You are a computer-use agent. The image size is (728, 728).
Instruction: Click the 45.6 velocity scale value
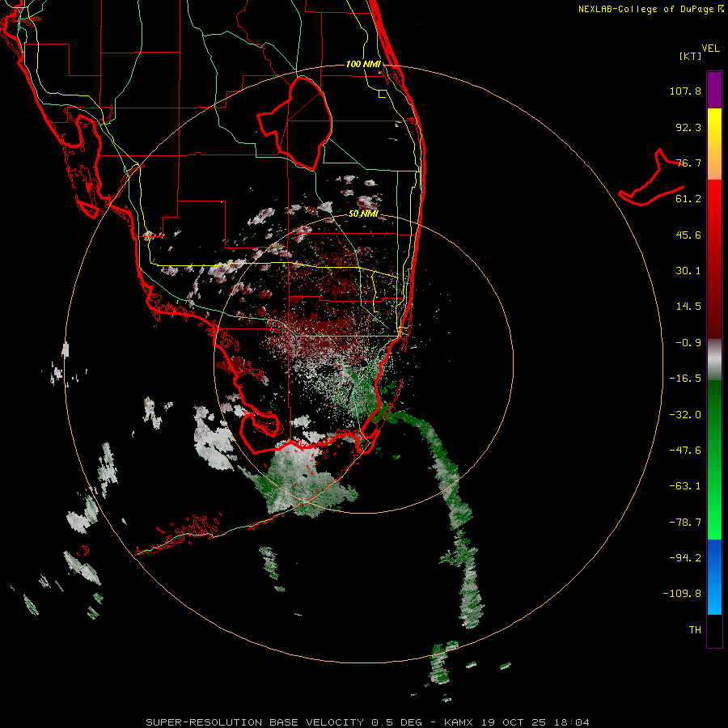click(x=688, y=235)
